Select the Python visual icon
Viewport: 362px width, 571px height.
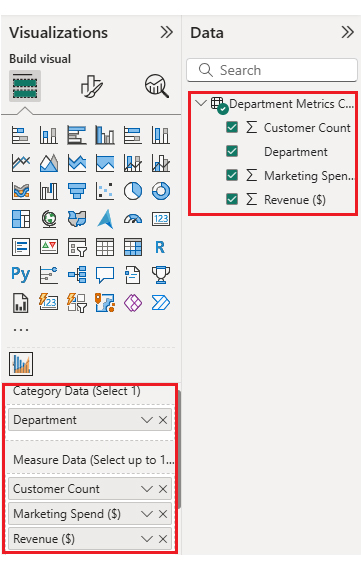pos(21,275)
